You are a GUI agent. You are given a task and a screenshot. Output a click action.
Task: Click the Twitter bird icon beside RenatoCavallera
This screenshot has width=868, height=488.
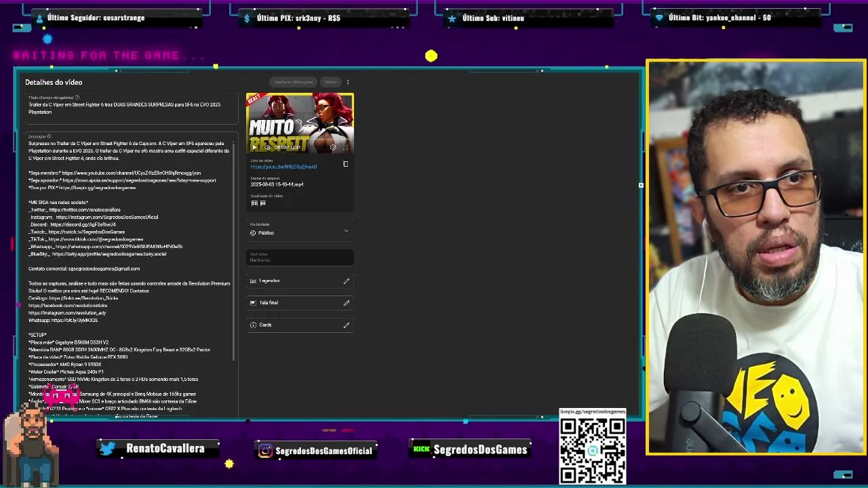coord(107,449)
